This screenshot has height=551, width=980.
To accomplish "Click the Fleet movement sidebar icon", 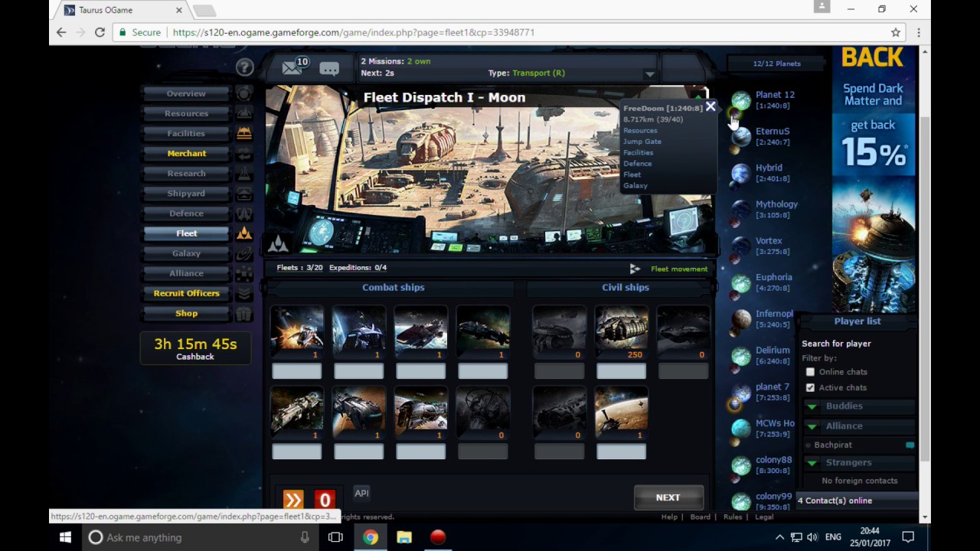I will click(x=243, y=233).
